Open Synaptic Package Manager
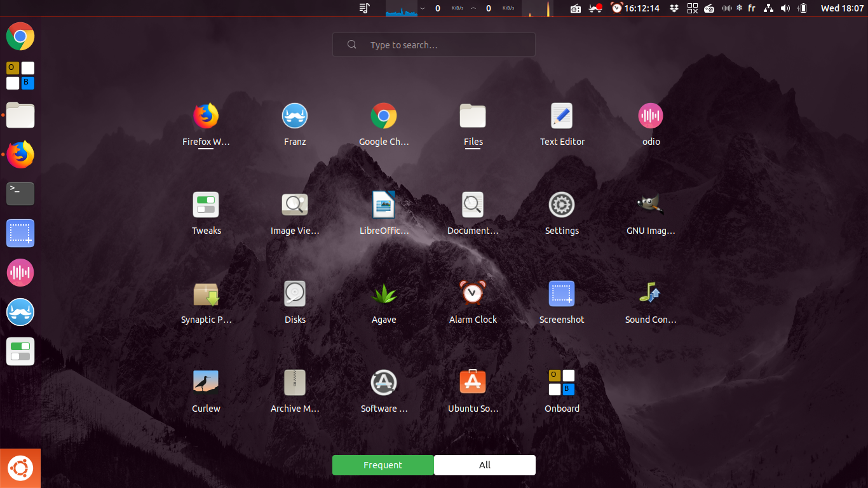 point(206,302)
